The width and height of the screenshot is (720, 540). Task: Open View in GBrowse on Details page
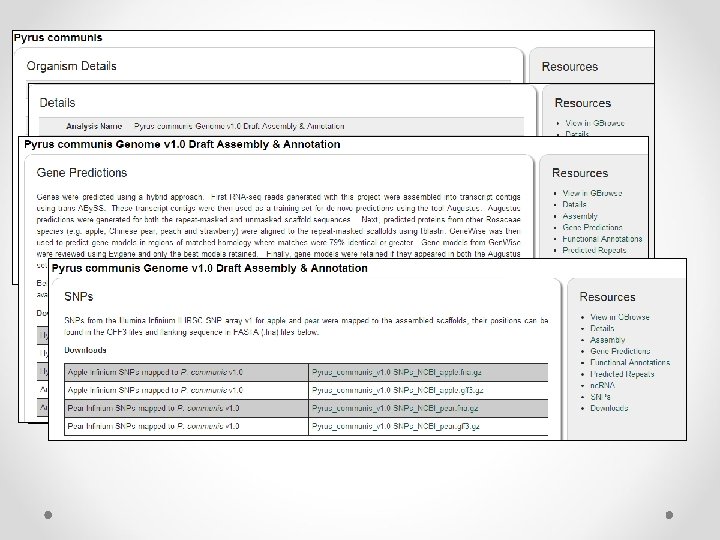point(595,123)
